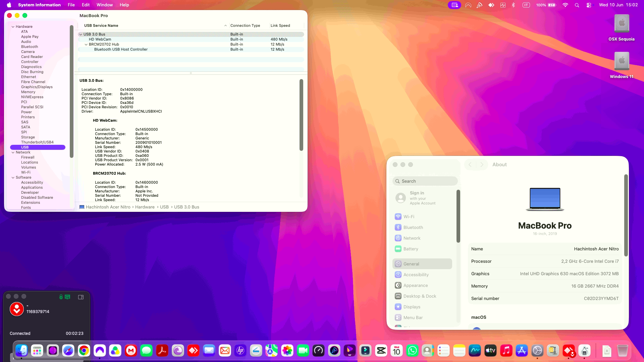644x362 pixels.
Task: Open Spotlight search in the menu bar
Action: [x=577, y=5]
